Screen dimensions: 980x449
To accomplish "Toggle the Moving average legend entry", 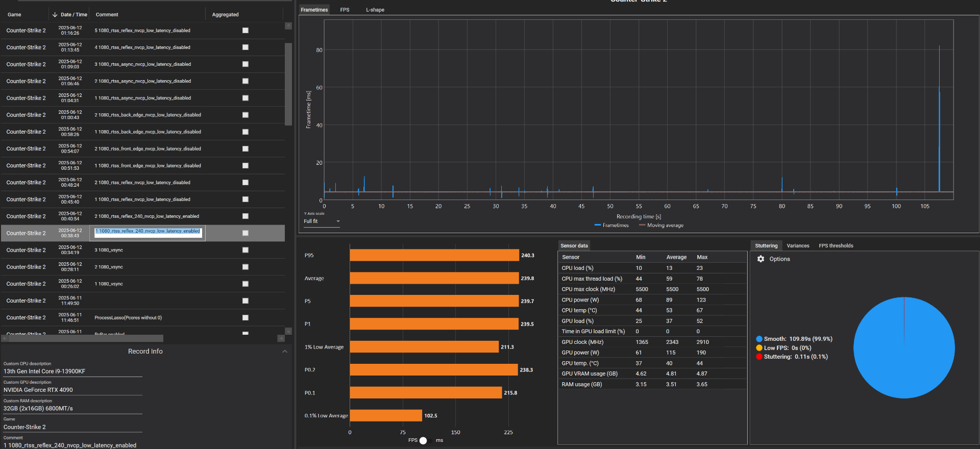I will (x=661, y=226).
